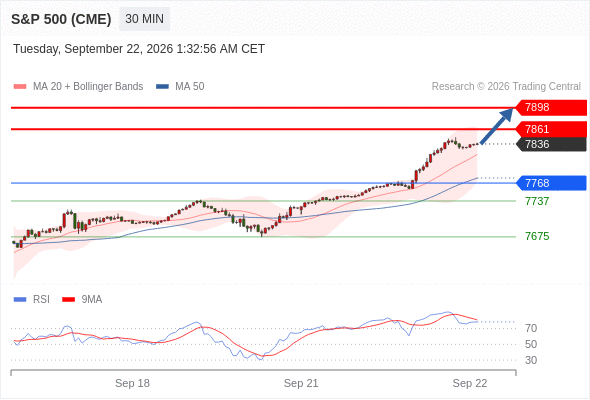Click the red 7861 resistance label
Screen dimensions: 590x400
pyautogui.click(x=551, y=129)
